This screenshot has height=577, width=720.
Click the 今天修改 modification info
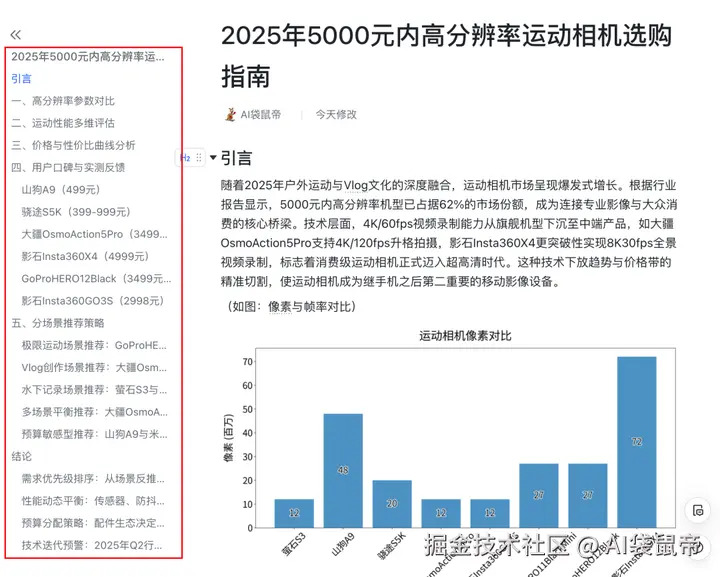[336, 114]
